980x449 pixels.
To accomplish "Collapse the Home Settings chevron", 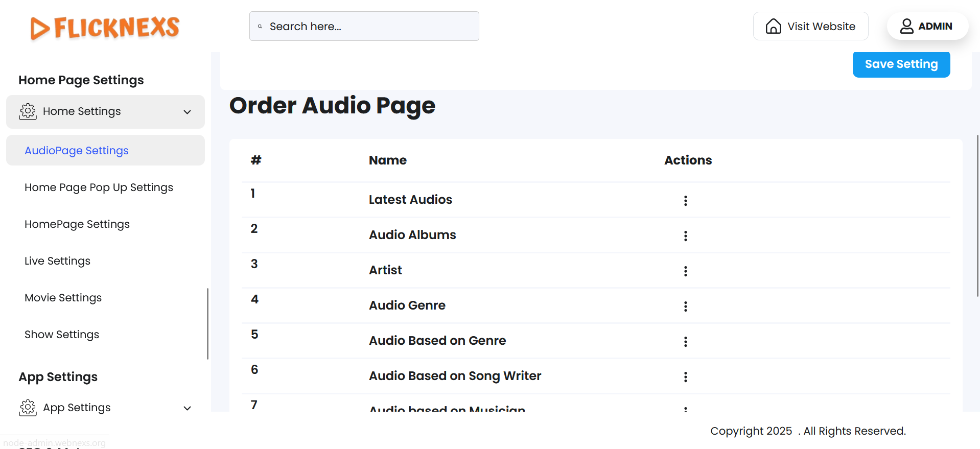I will coord(187,112).
